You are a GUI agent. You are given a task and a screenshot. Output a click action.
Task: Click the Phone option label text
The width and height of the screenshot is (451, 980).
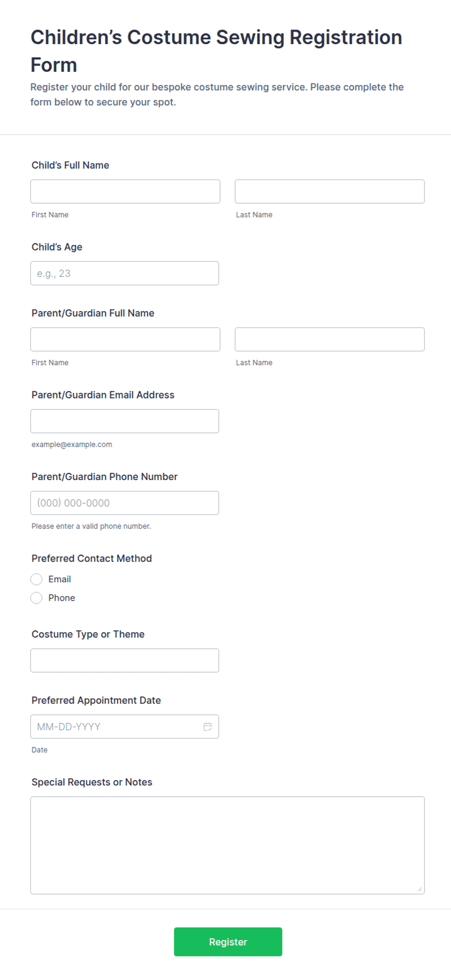point(62,598)
